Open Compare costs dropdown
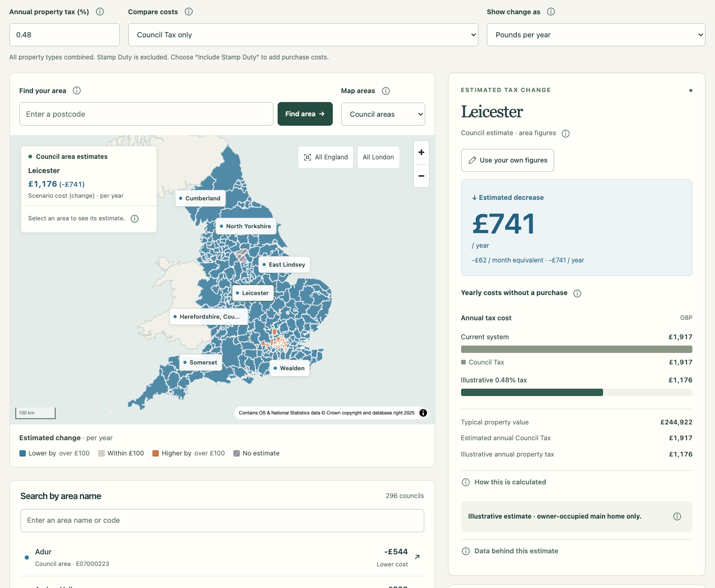This screenshot has width=715, height=588. pos(303,35)
